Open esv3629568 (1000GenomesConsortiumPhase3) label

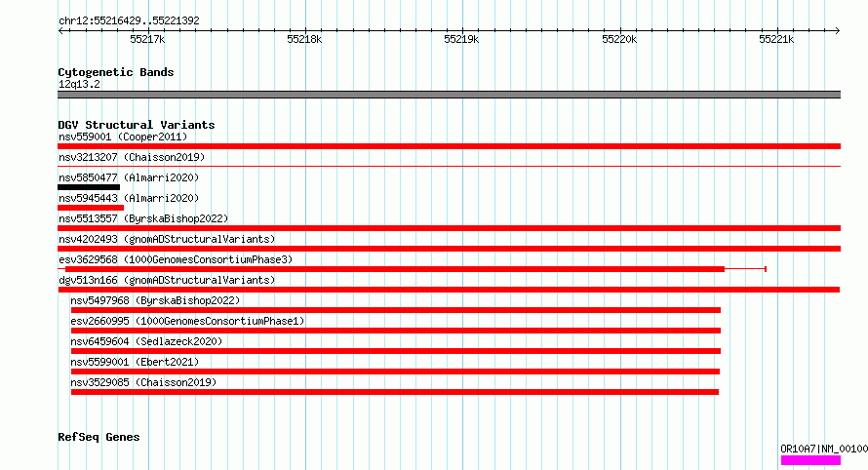(x=176, y=259)
